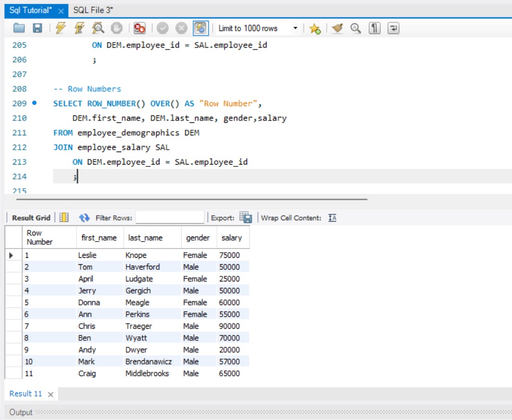Click the -- Row Numbers comment
This screenshot has height=420, width=512.
(x=87, y=89)
